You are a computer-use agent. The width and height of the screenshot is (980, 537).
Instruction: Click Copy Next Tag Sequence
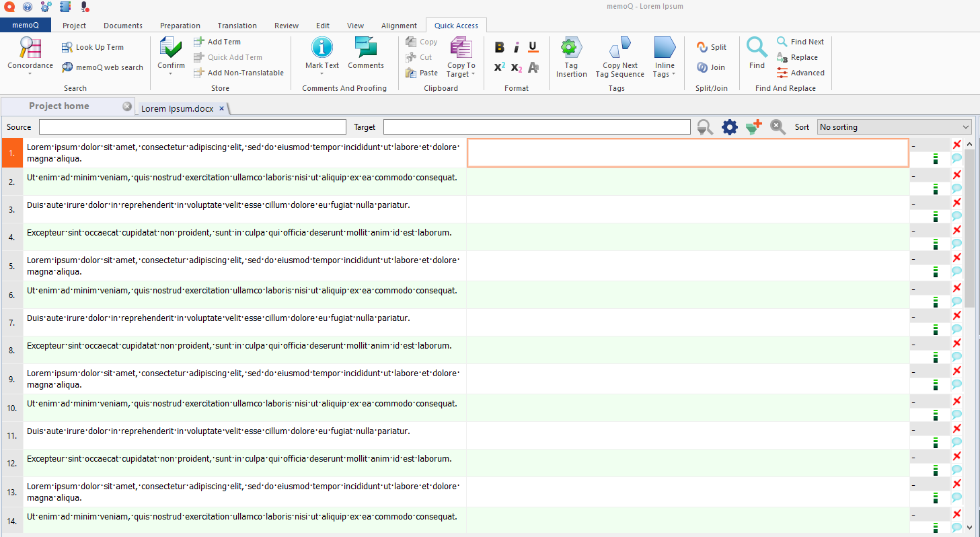[619, 48]
